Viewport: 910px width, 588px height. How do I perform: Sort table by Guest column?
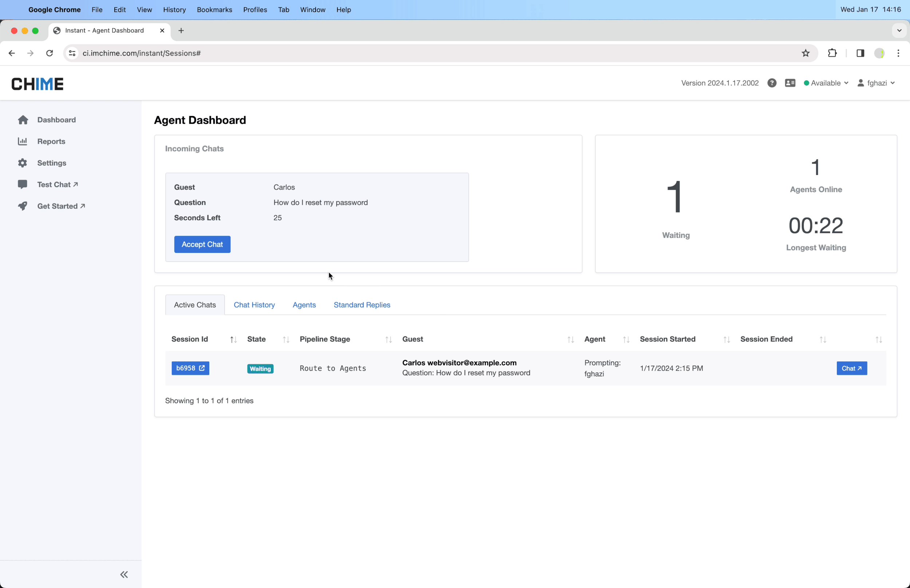[x=570, y=339]
